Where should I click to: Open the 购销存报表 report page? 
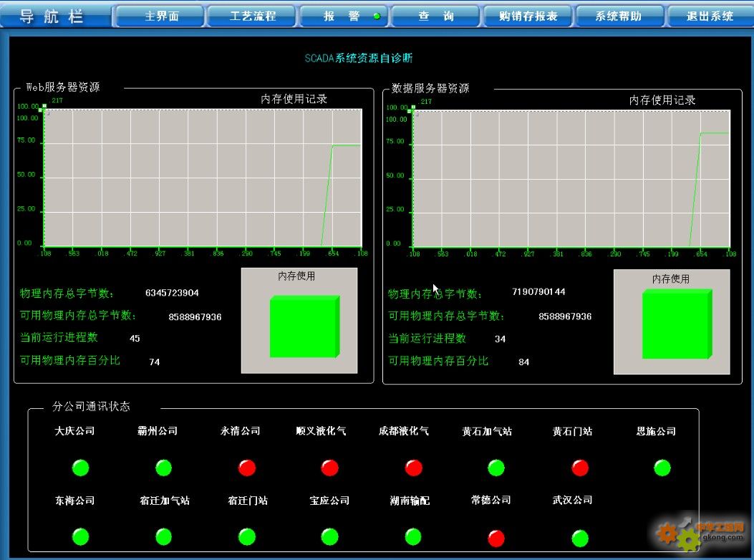tap(528, 16)
